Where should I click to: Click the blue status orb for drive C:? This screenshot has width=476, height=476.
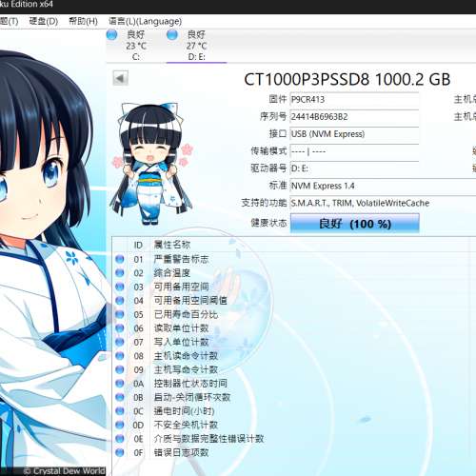[x=111, y=34]
